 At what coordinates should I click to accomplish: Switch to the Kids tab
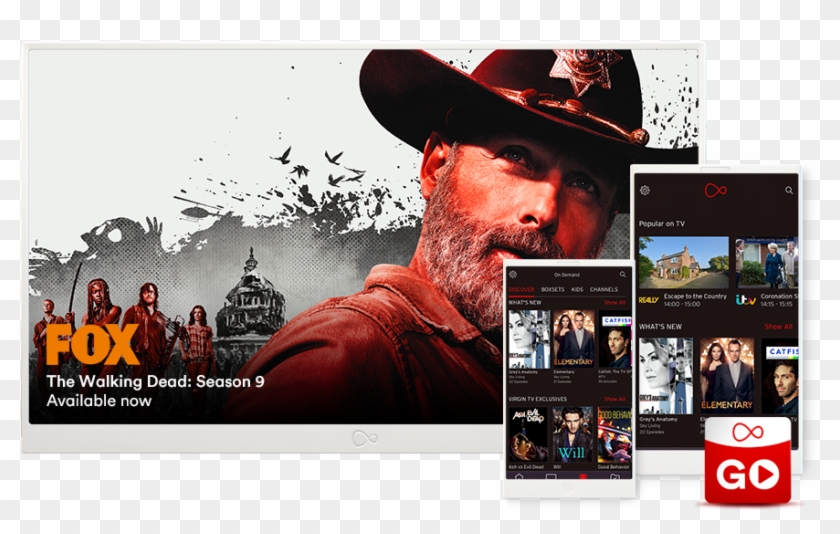pos(577,290)
